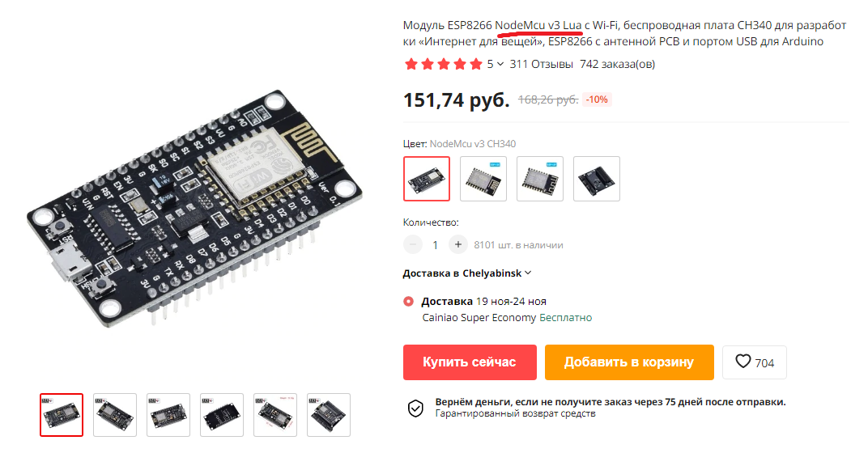Increase quantity with the plus button
The image size is (868, 453).
click(x=457, y=244)
